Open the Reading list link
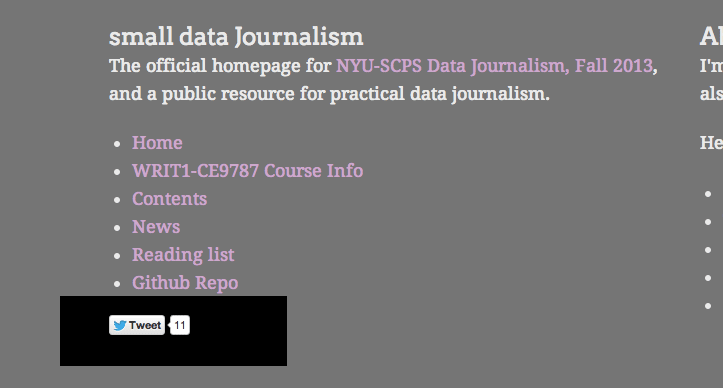 pos(183,255)
